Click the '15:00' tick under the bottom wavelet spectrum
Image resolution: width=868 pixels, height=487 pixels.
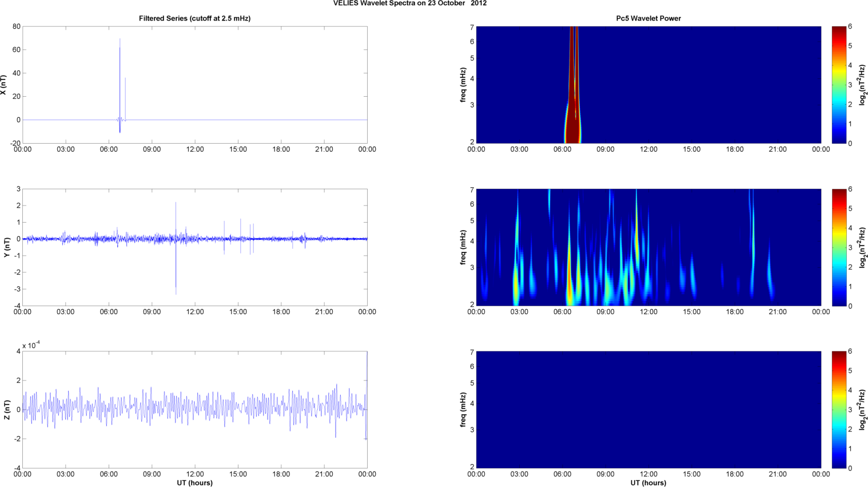coord(692,474)
